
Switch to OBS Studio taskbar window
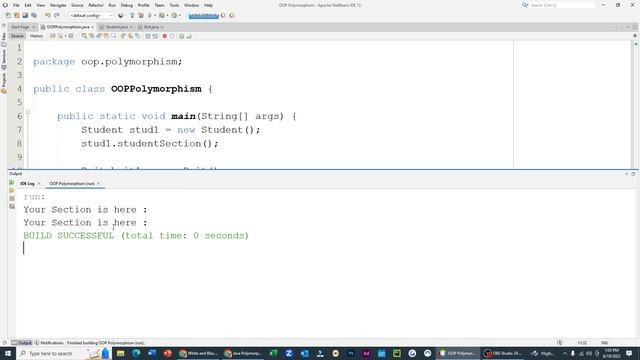[x=503, y=353]
